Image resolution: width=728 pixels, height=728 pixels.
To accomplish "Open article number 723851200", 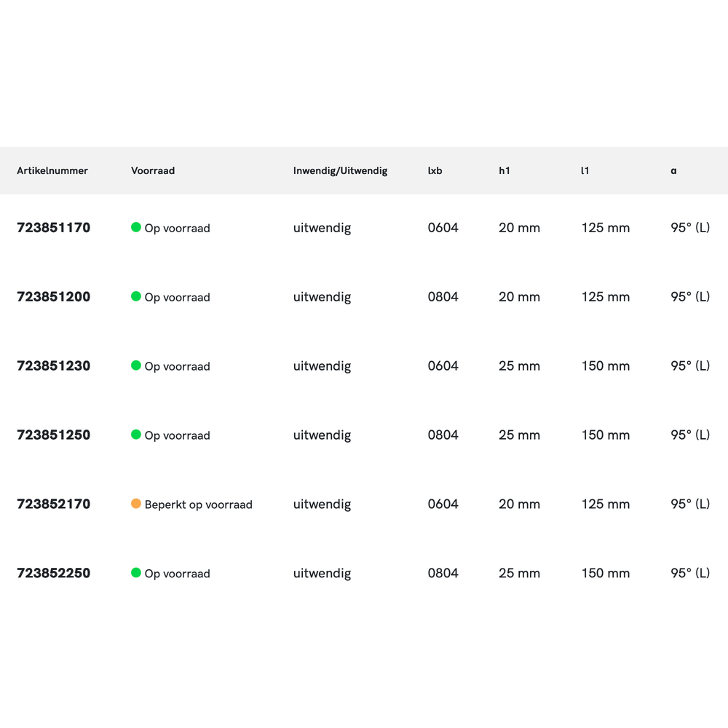I will click(x=54, y=297).
